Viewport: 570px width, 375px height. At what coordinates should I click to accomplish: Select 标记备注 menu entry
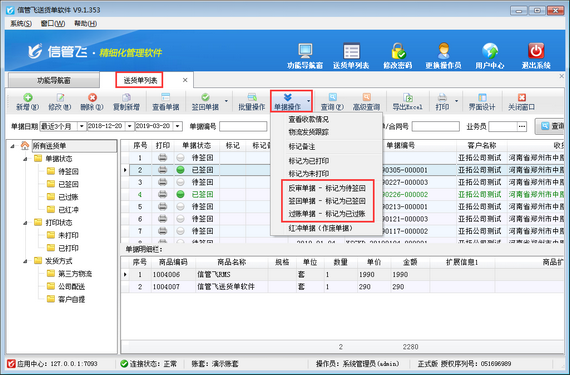[302, 147]
